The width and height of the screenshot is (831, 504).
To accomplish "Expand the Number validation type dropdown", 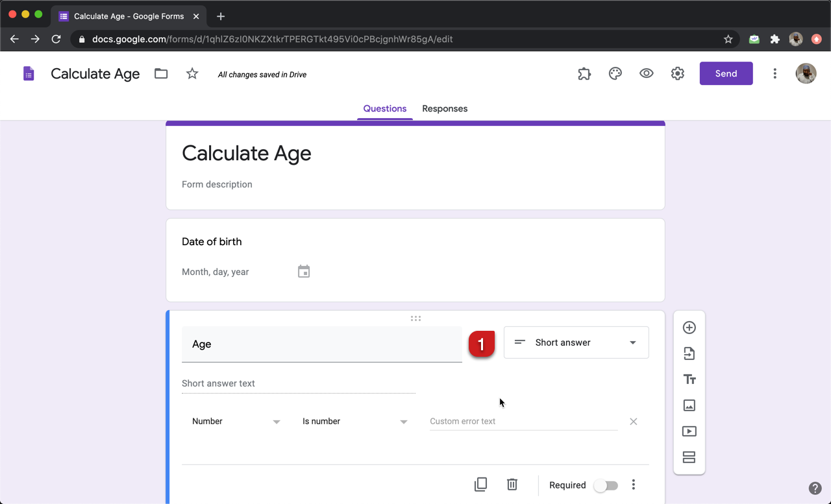I will pyautogui.click(x=236, y=422).
